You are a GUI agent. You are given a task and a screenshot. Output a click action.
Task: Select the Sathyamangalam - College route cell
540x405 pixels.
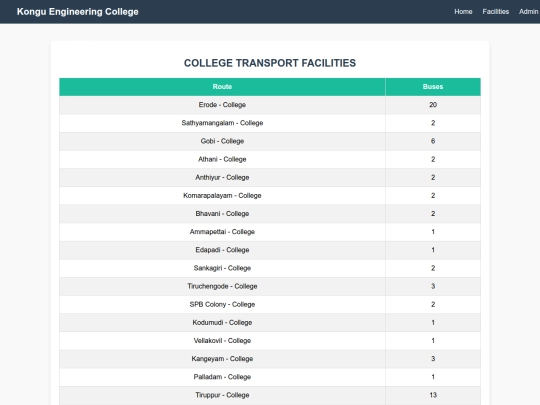pos(222,123)
